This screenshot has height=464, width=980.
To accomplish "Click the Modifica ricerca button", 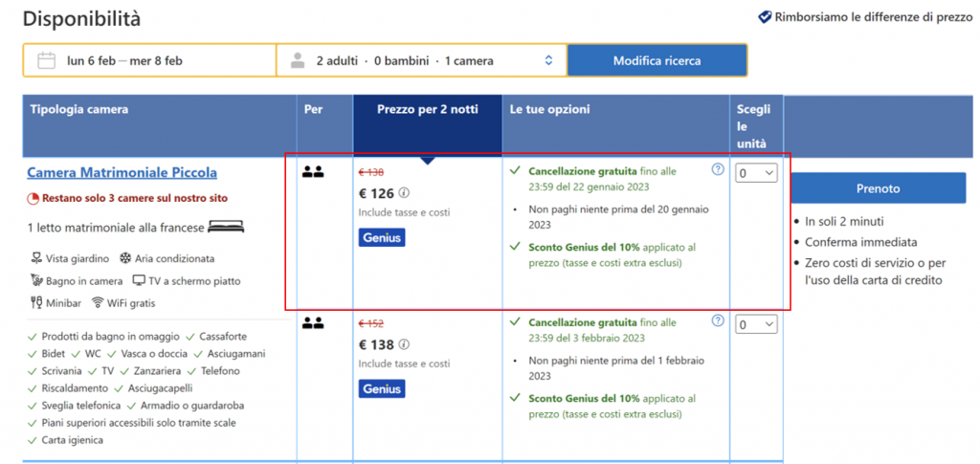I will (x=657, y=60).
